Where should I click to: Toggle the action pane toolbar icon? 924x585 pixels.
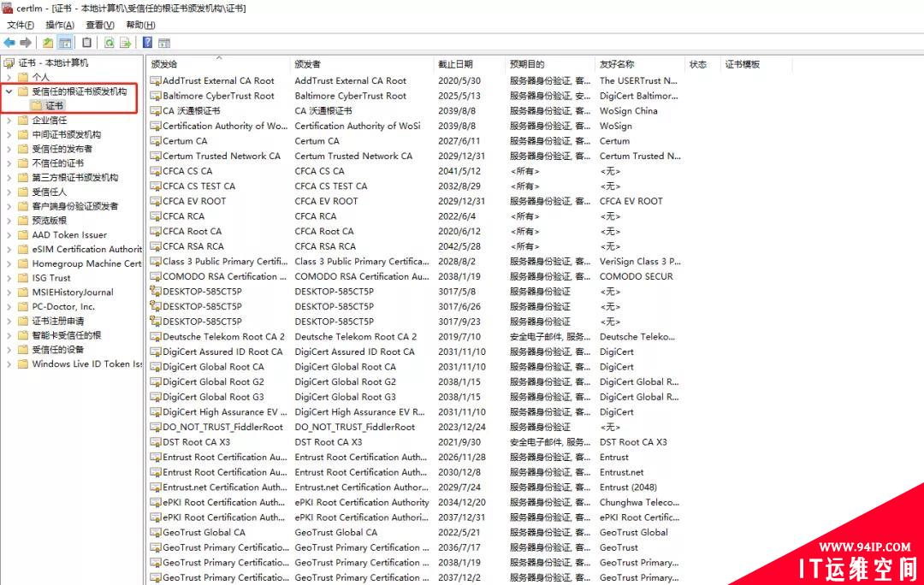pos(164,43)
